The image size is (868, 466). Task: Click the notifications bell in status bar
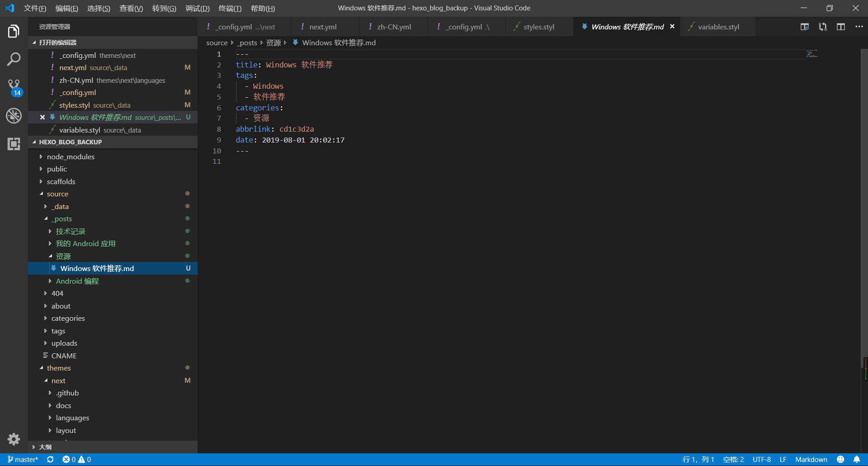tap(857, 459)
